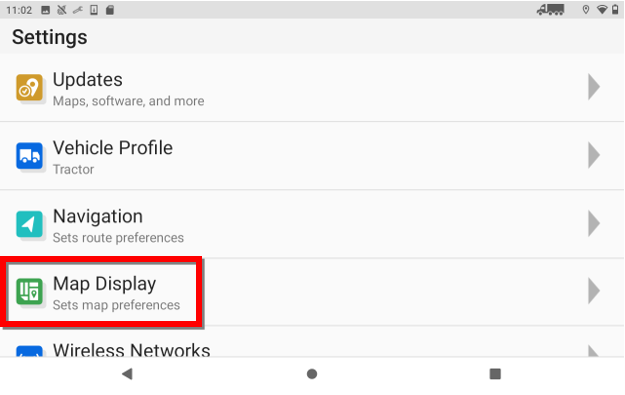
Task: Select Sets route preferences text
Action: [x=118, y=238]
